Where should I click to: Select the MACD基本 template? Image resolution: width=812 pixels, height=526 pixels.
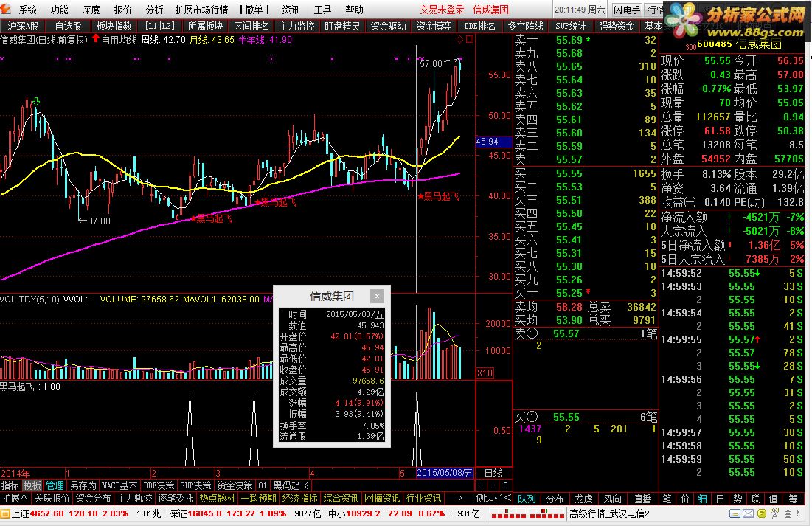point(119,485)
